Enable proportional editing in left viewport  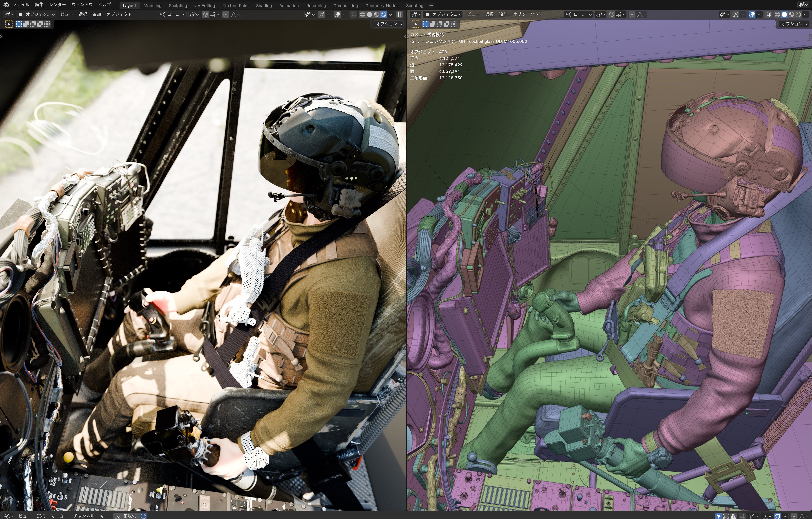(x=226, y=14)
